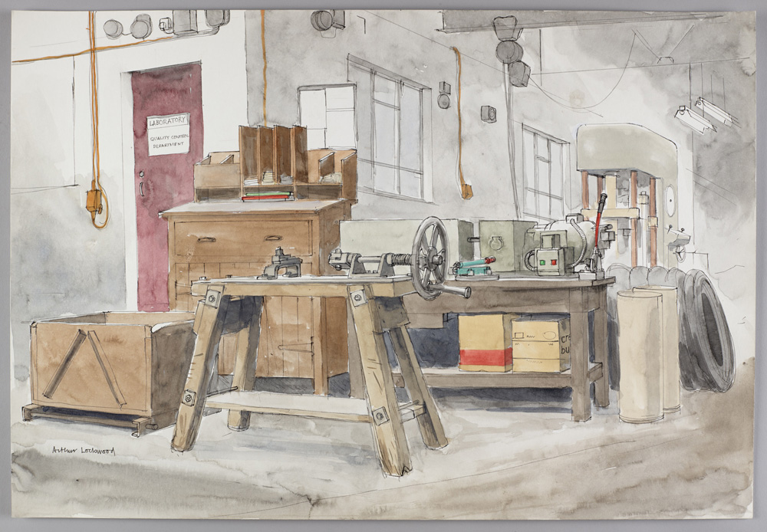This screenshot has width=767, height=532.
Task: Click the tall beige cylinder in front
Action: point(640,355)
